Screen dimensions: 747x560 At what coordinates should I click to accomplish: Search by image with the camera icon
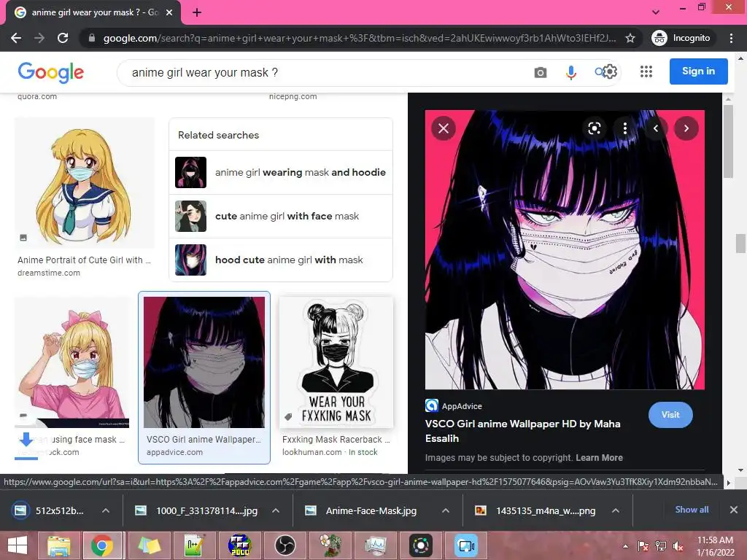[x=541, y=72]
